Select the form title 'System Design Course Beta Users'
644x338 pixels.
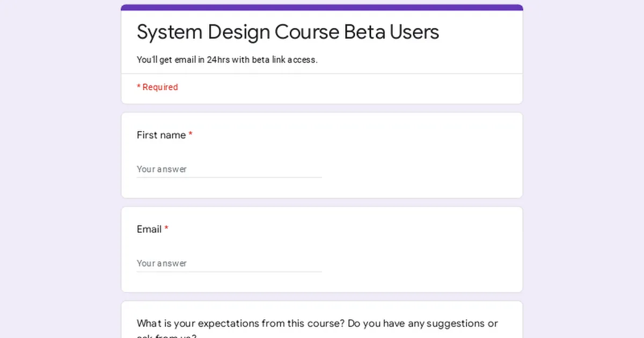pos(288,32)
